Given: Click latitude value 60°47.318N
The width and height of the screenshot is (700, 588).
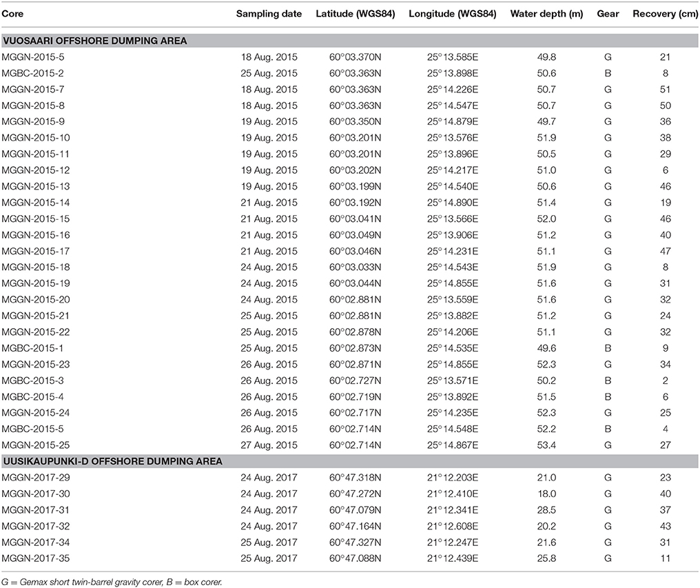Looking at the screenshot, I should (x=356, y=478).
